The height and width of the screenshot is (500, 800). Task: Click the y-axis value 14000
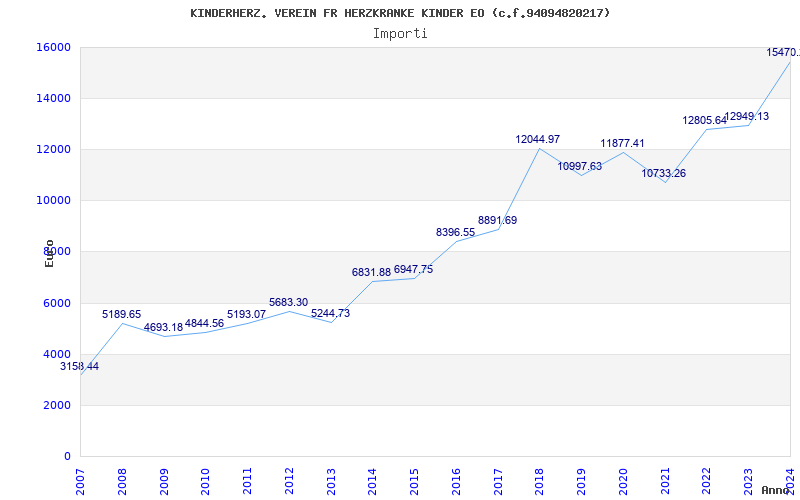click(53, 98)
